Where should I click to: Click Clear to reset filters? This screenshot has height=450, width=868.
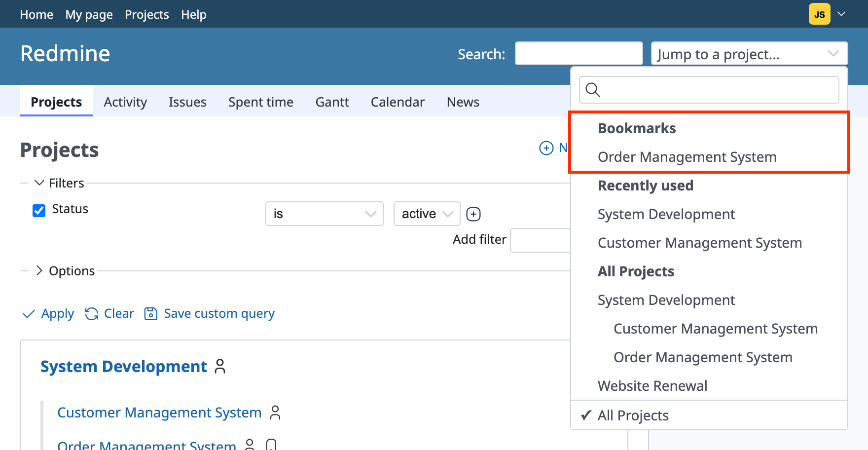tap(109, 314)
